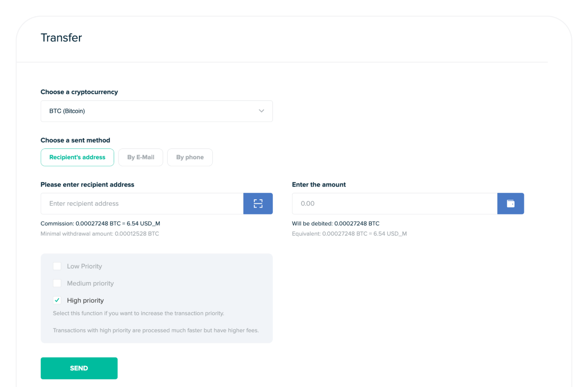588x387 pixels.
Task: Click the Enter the amount label
Action: click(319, 185)
